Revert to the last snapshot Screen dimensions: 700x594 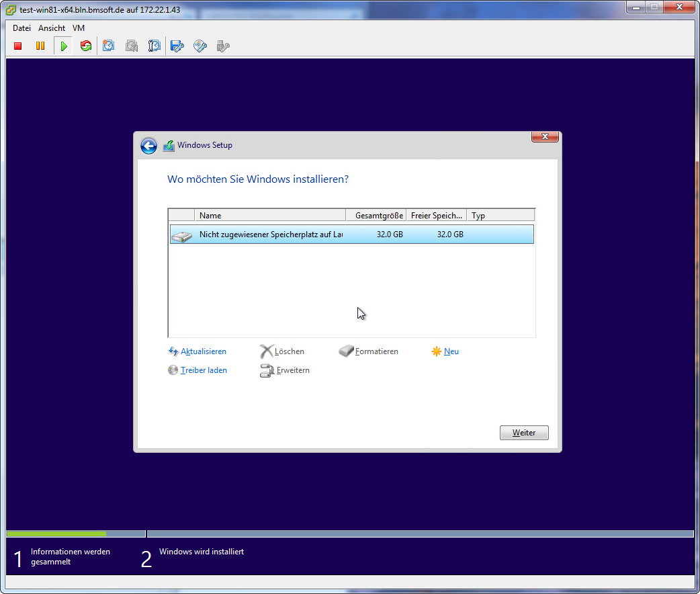[x=132, y=46]
